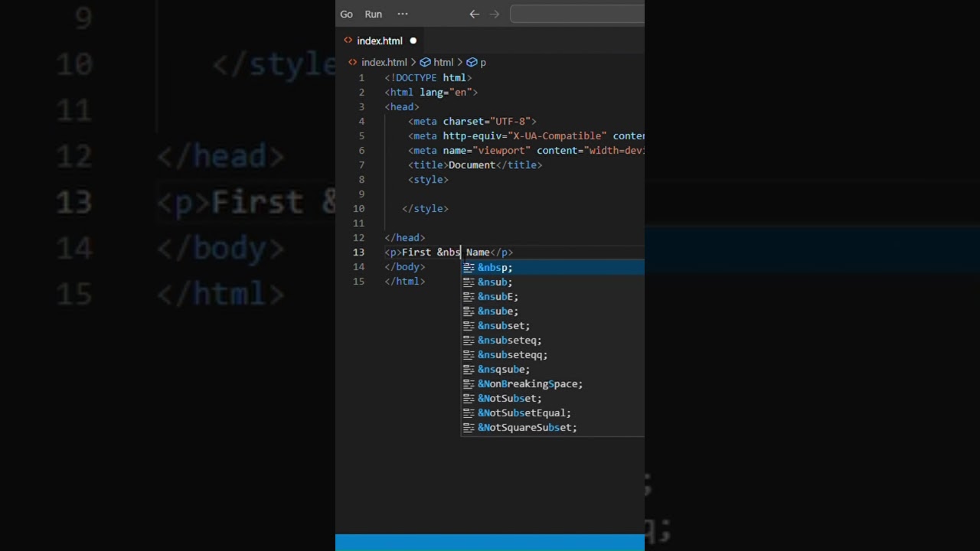The image size is (980, 551).
Task: Click index.html in the breadcrumb
Action: [384, 62]
